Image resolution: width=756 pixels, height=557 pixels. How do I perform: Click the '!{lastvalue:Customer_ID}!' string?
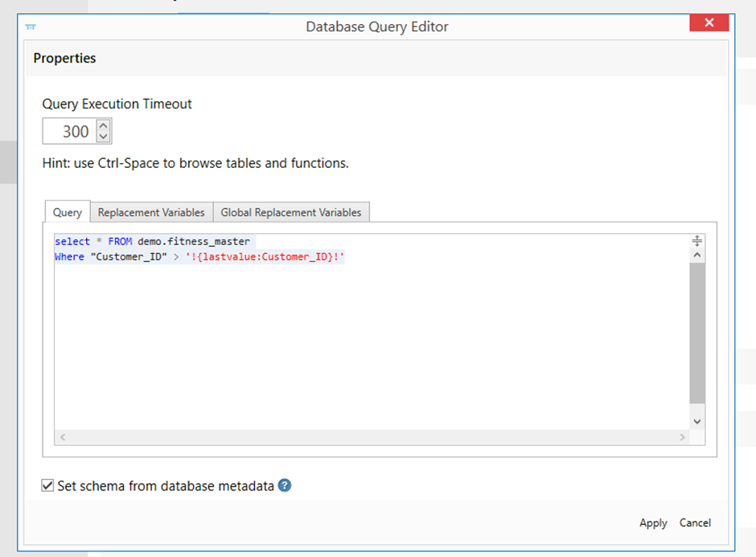point(265,257)
